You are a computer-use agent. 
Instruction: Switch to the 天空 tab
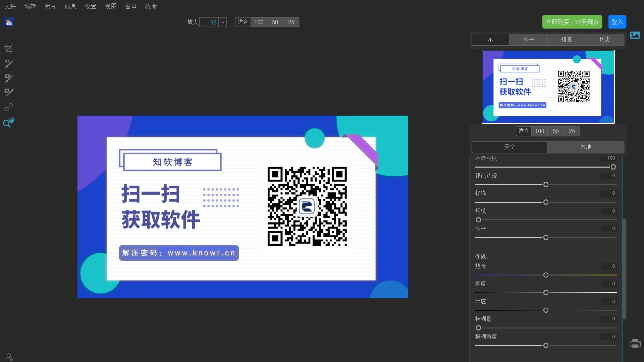(x=509, y=147)
